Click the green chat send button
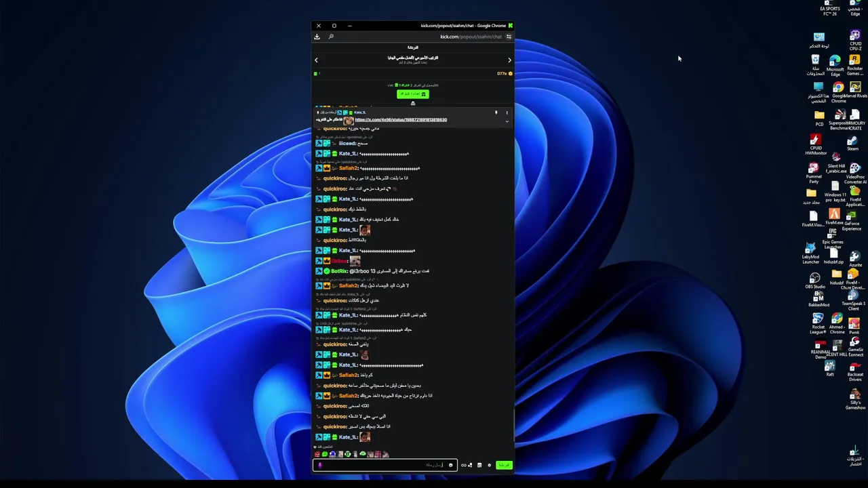Screen dimensions: 868x488 tap(504, 465)
